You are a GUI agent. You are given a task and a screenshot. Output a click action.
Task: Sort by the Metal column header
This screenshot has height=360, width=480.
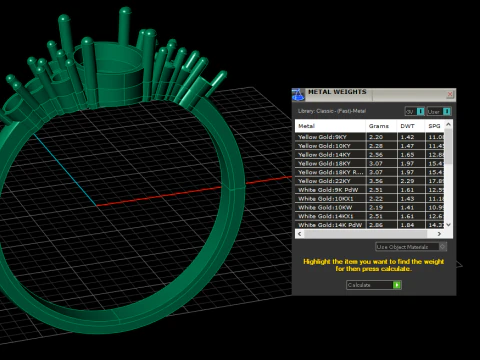[330, 126]
